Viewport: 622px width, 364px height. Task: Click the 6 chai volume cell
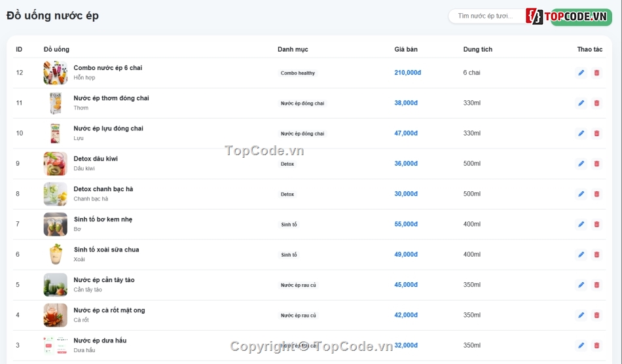(x=471, y=73)
